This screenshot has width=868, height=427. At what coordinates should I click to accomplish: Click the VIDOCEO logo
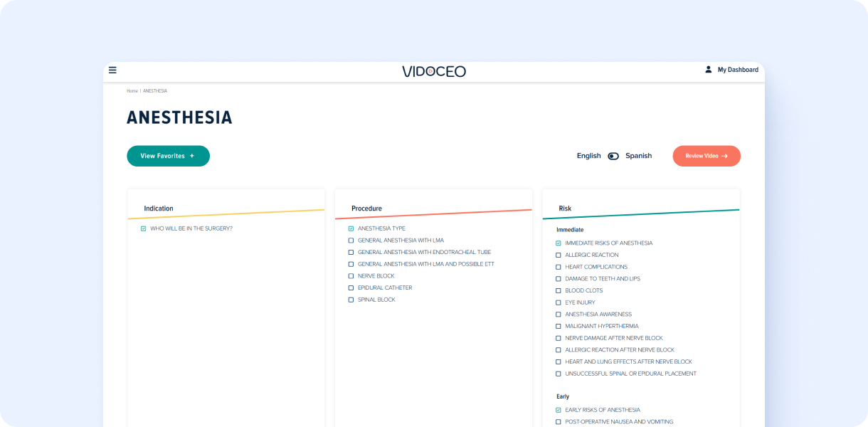[434, 71]
